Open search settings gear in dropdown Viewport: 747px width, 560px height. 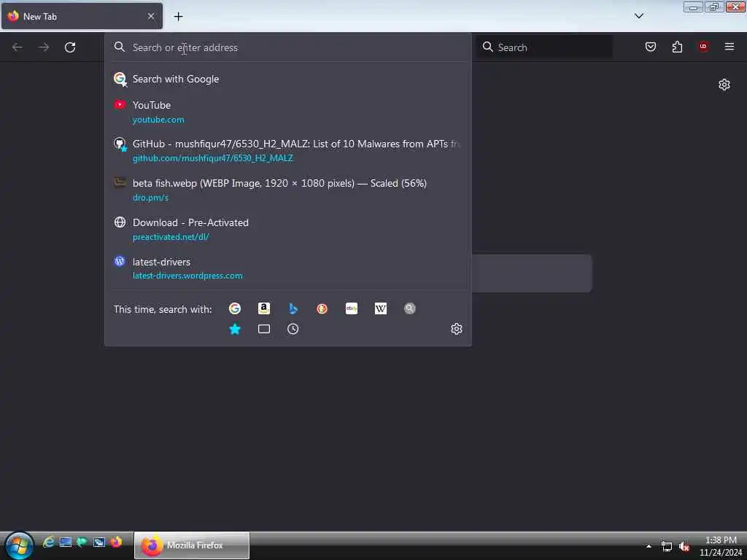pyautogui.click(x=457, y=329)
